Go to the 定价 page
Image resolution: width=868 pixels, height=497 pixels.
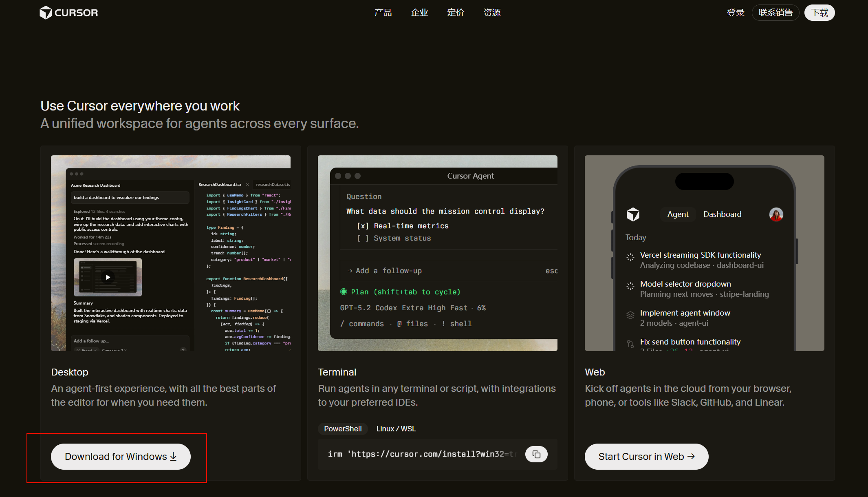(456, 13)
